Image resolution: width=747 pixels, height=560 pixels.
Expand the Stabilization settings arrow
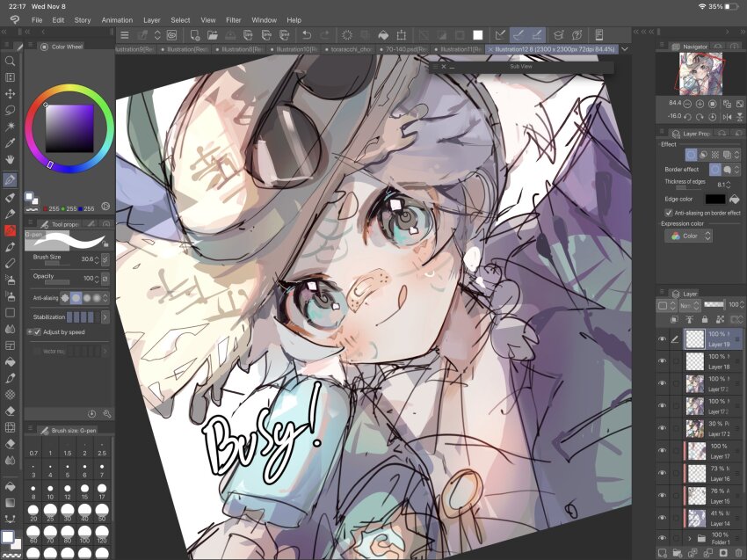coord(105,316)
